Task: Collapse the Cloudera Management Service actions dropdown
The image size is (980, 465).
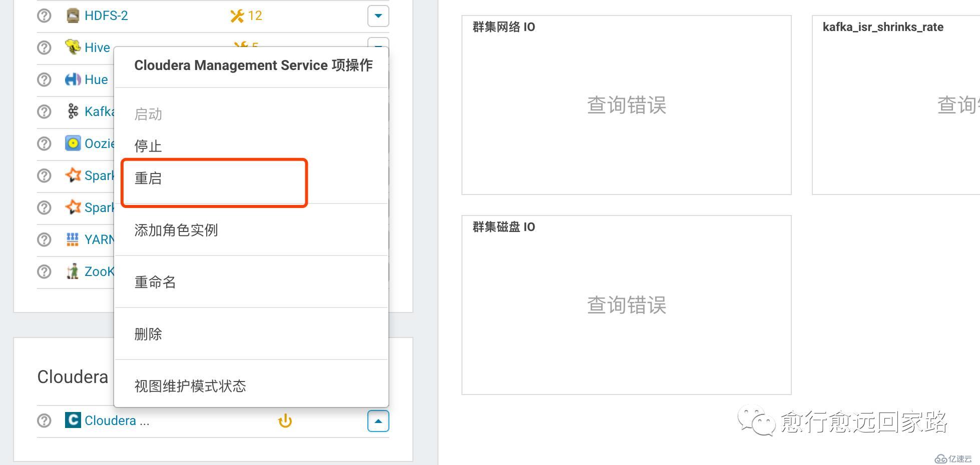Action: [378, 421]
